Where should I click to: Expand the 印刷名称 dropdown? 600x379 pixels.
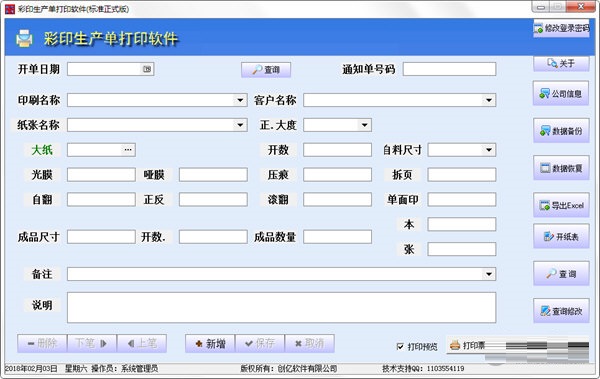pyautogui.click(x=240, y=100)
